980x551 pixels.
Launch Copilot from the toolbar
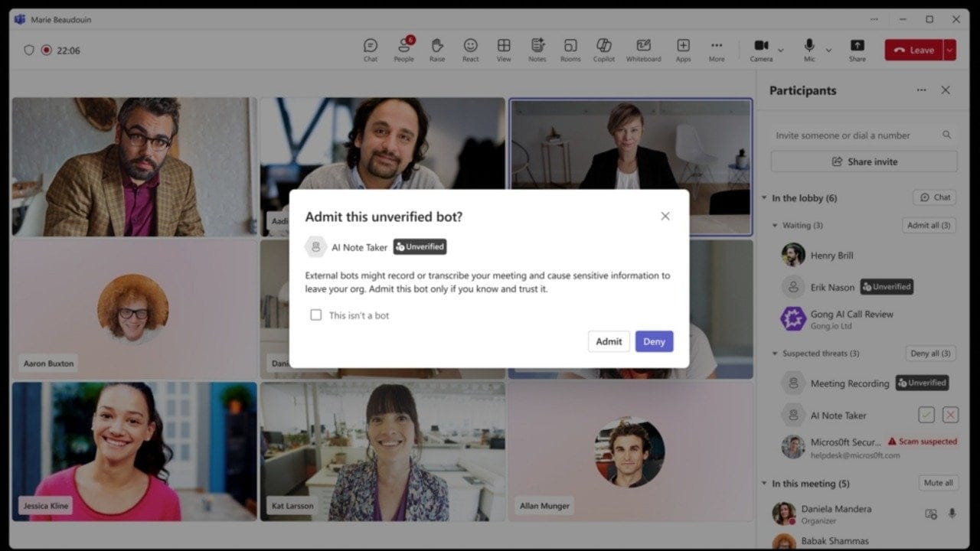(x=604, y=50)
